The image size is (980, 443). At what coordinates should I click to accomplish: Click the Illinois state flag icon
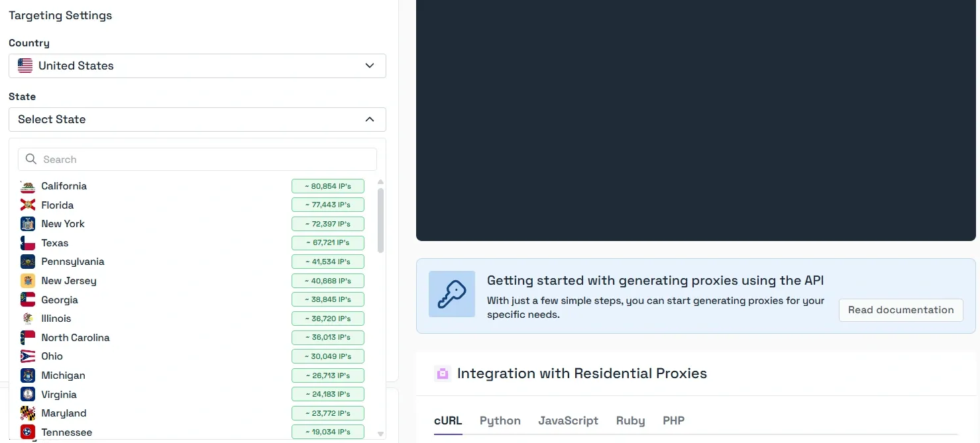tap(28, 319)
